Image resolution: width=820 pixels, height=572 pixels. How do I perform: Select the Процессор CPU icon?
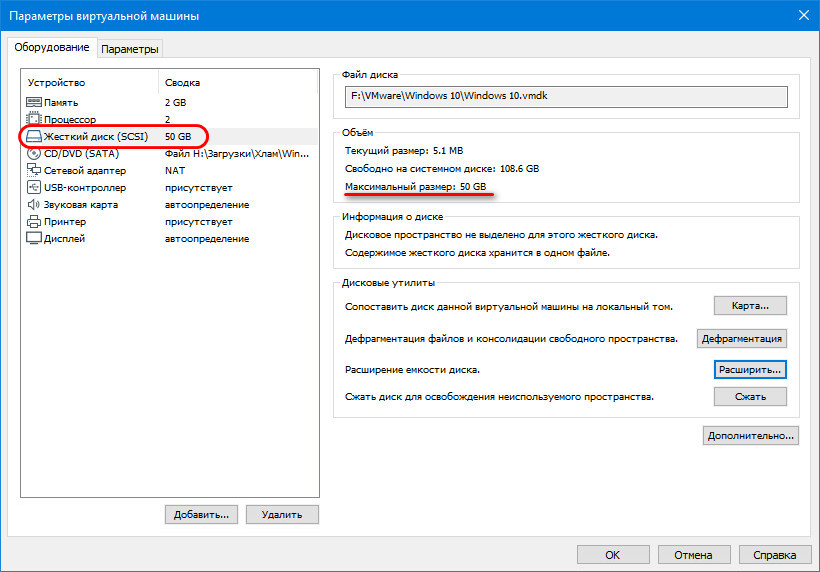point(34,119)
